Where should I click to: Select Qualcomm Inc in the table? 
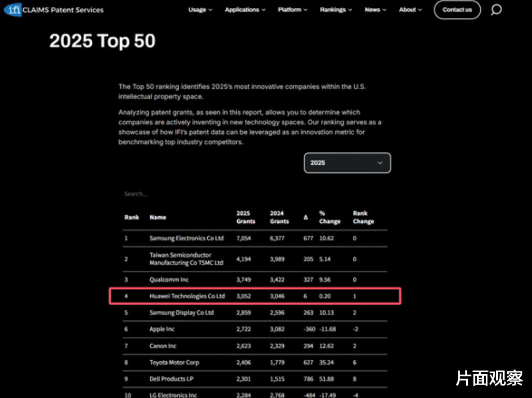[169, 279]
